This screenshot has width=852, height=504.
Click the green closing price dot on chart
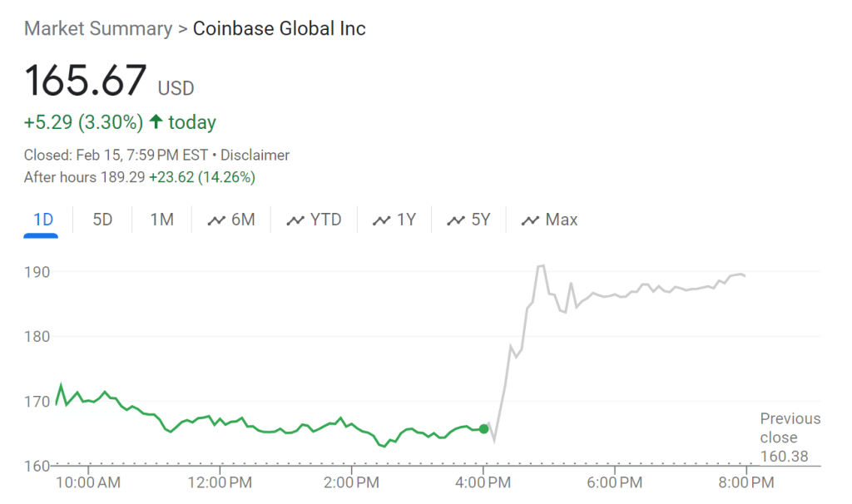tap(484, 428)
